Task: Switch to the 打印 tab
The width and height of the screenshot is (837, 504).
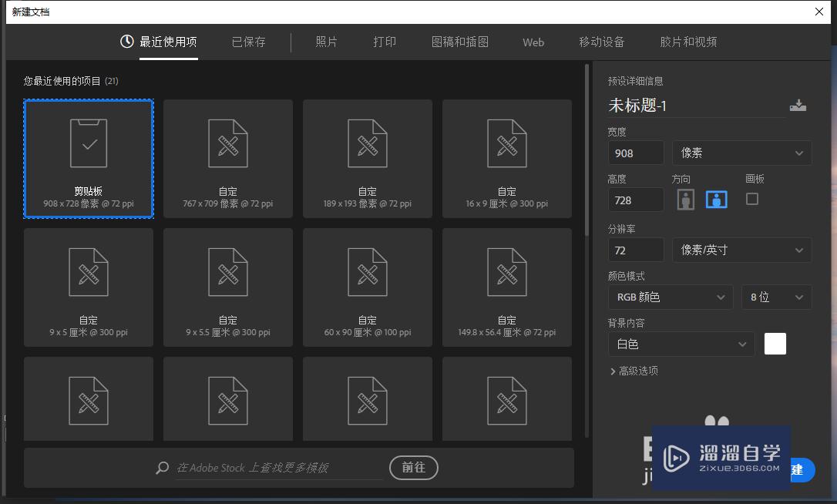Action: 384,42
